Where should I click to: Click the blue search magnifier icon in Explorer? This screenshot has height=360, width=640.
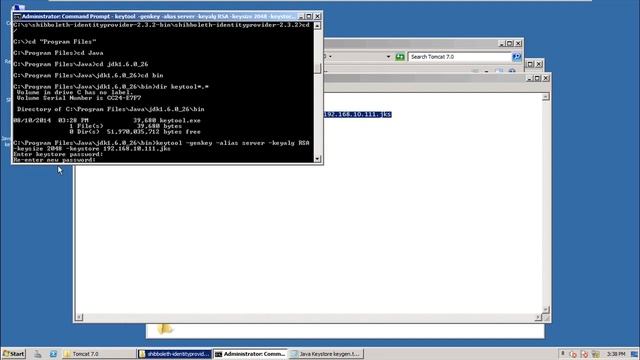[517, 57]
